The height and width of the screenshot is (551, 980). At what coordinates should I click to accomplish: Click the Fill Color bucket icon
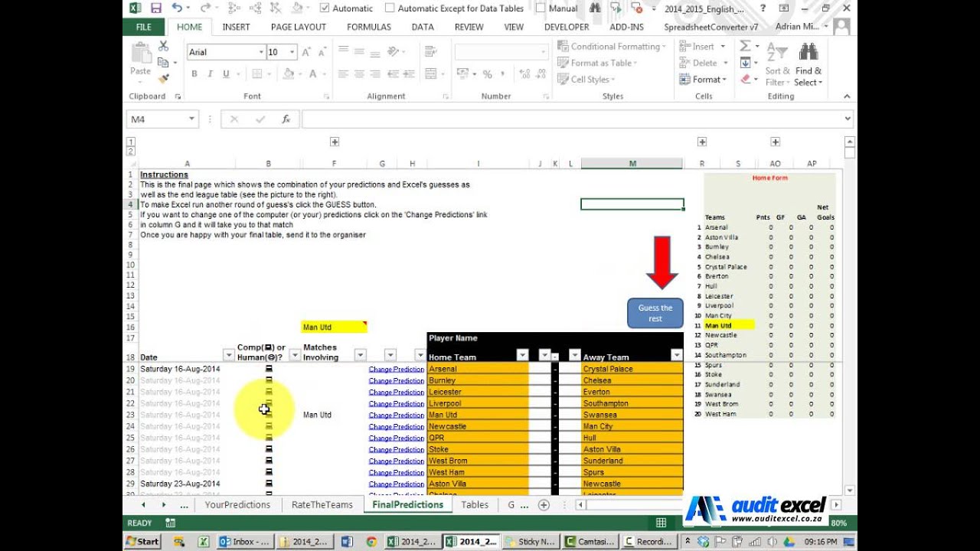coord(289,74)
